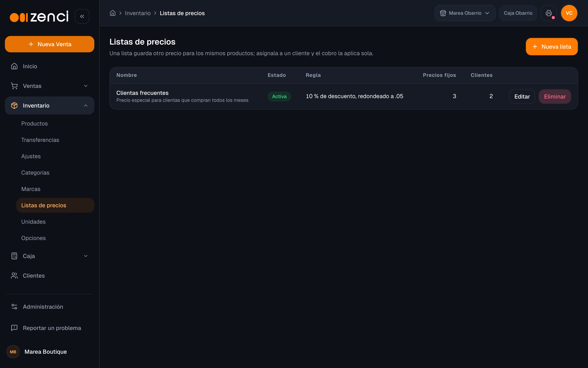Viewport: 588px width, 368px height.
Task: Click the Clientes column header
Action: pos(482,75)
